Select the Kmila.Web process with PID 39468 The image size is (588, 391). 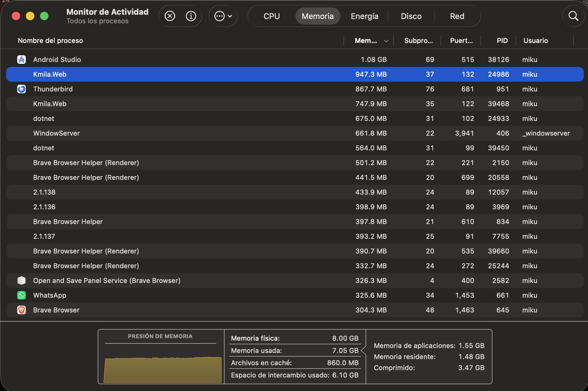(295, 104)
